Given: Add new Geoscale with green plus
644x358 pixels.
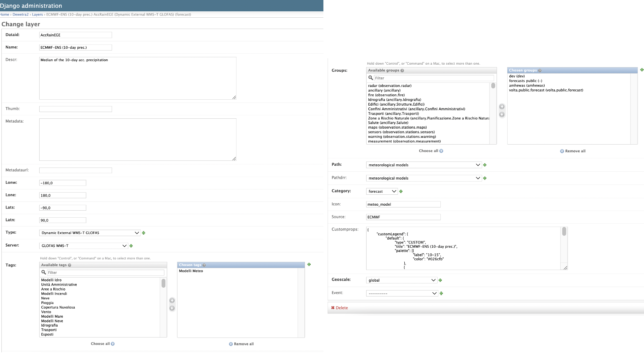Looking at the screenshot, I should point(440,280).
